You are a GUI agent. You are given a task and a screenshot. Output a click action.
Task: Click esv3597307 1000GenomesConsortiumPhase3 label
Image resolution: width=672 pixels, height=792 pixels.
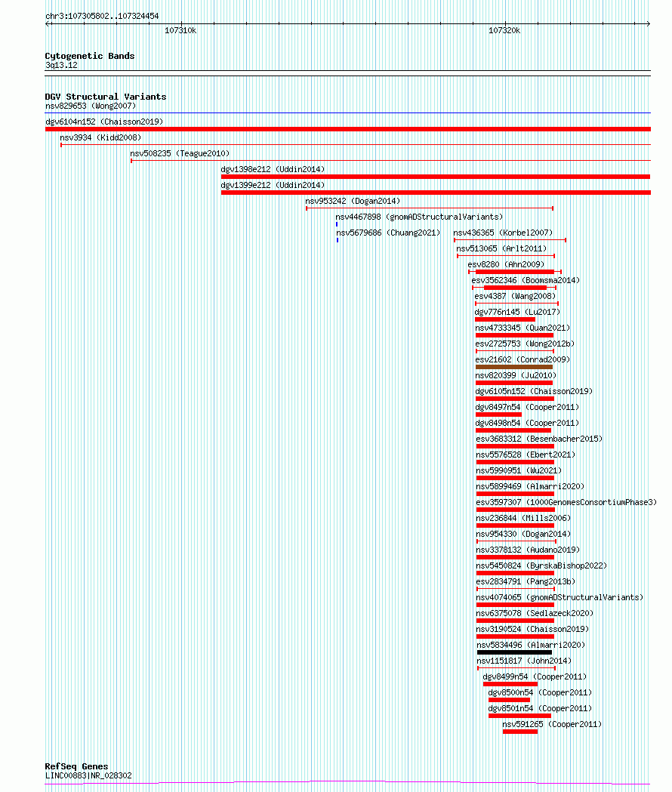click(566, 503)
